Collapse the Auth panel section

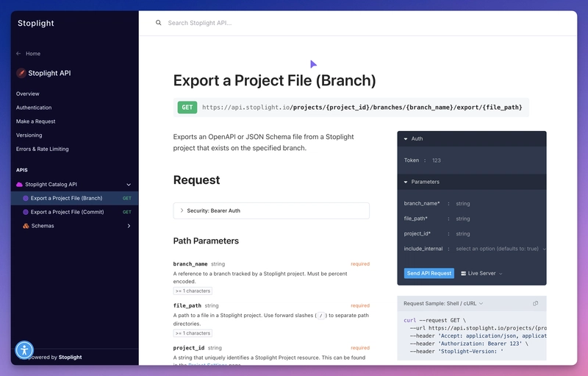click(406, 139)
